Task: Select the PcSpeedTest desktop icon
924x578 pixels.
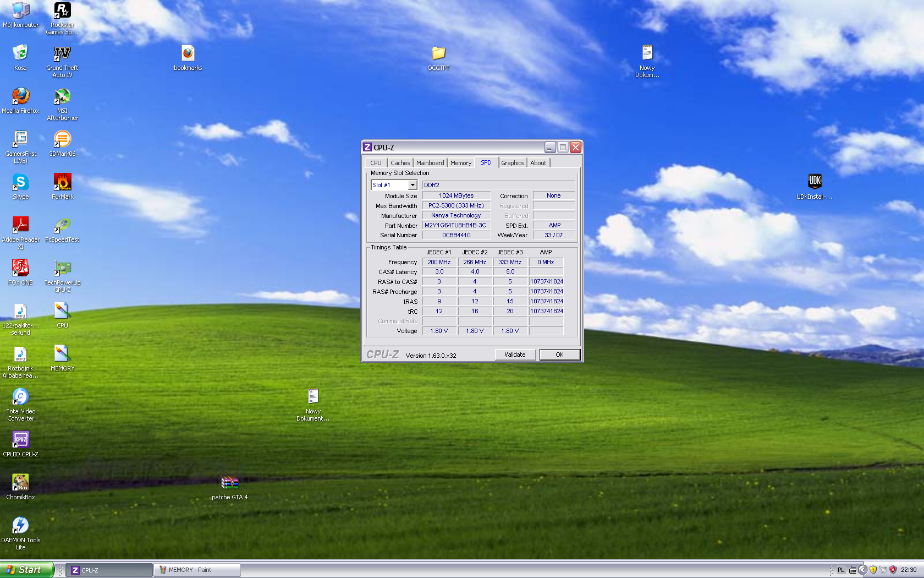Action: [x=62, y=229]
